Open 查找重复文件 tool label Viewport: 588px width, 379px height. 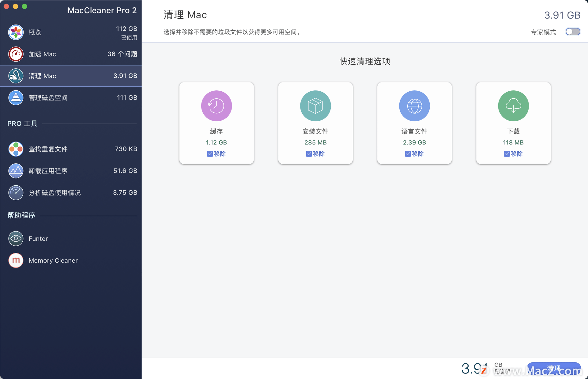[x=48, y=149]
